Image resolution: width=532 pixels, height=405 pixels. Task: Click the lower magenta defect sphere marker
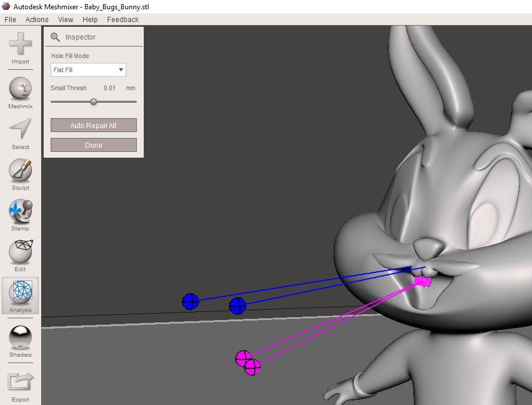click(253, 367)
